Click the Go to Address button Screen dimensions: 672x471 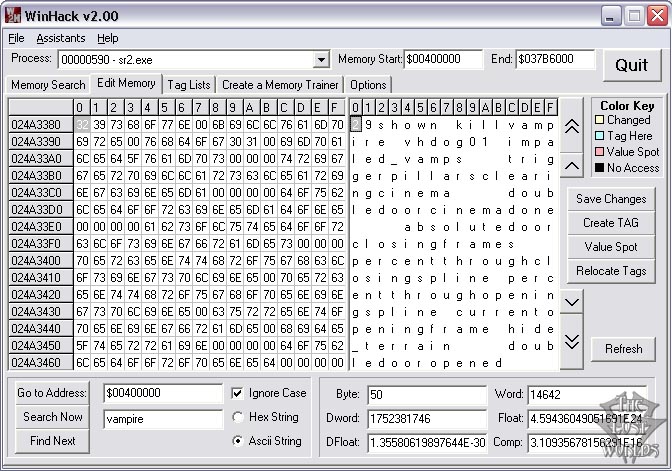[x=52, y=393]
